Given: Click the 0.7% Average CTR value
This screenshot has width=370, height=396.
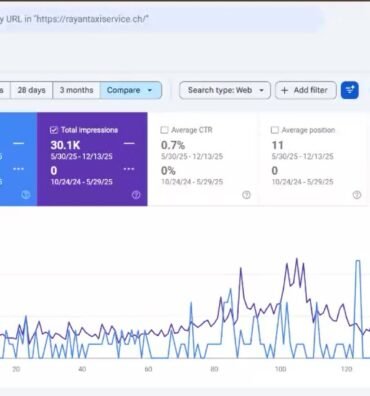Looking at the screenshot, I should tap(173, 145).
